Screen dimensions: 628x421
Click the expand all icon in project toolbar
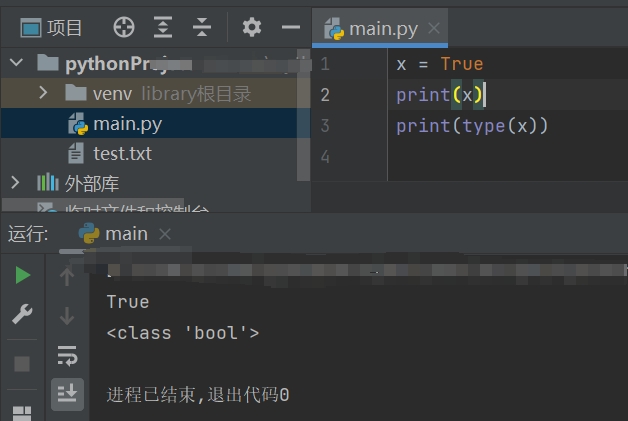163,28
